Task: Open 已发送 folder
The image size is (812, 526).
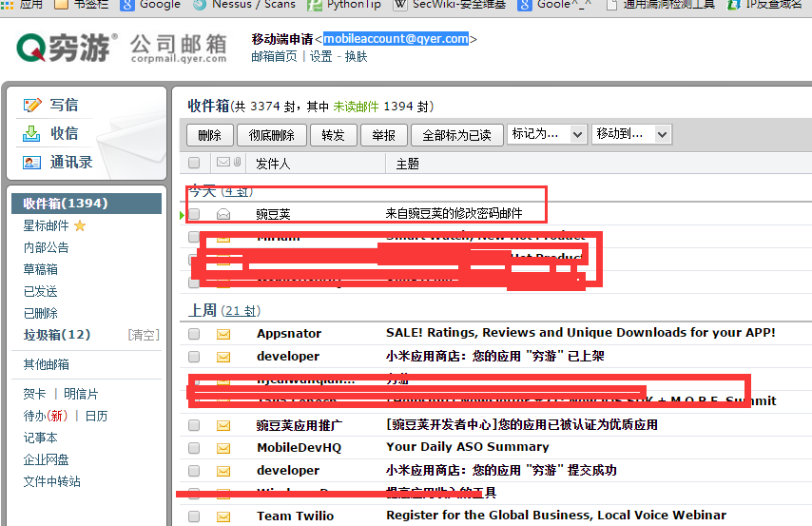Action: coord(40,291)
